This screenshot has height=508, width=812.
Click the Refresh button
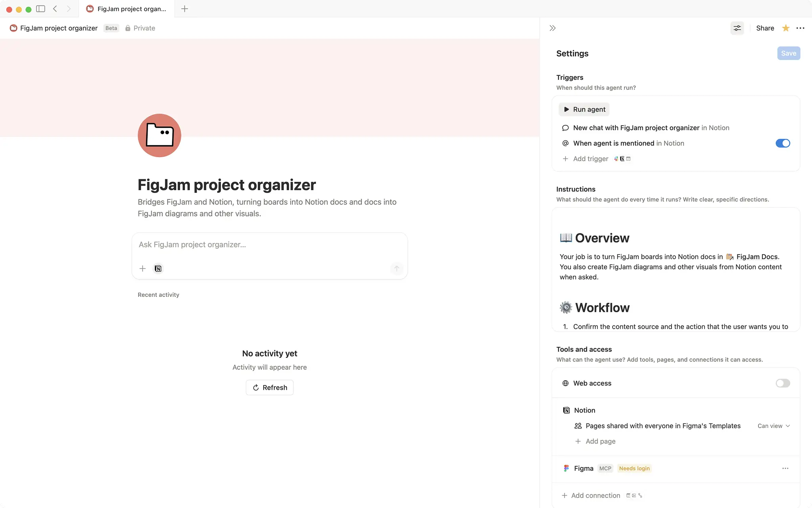pos(270,387)
